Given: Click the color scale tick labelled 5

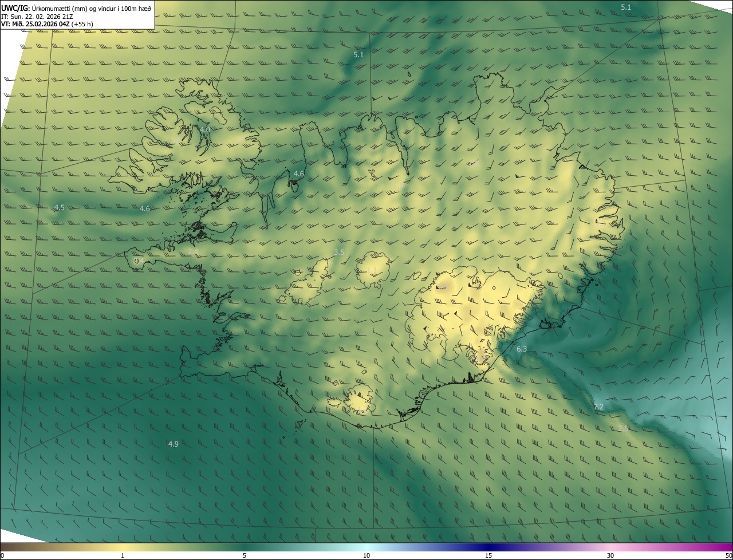Looking at the screenshot, I should pos(245,555).
